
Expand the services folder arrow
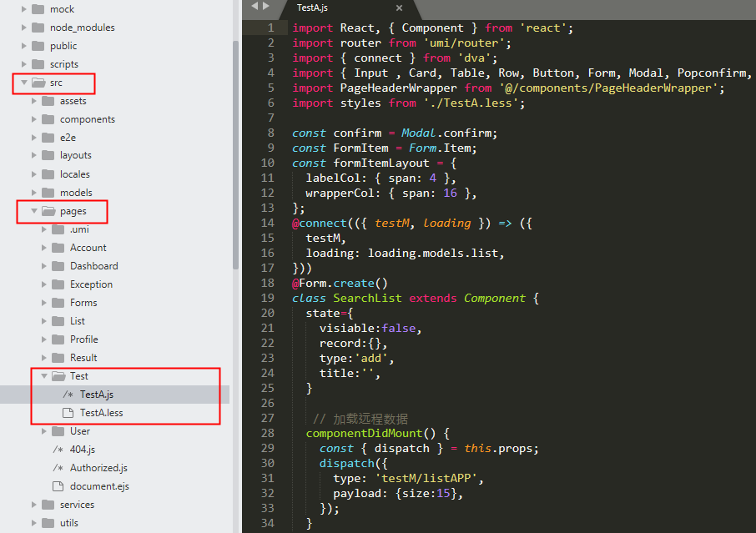[33, 505]
